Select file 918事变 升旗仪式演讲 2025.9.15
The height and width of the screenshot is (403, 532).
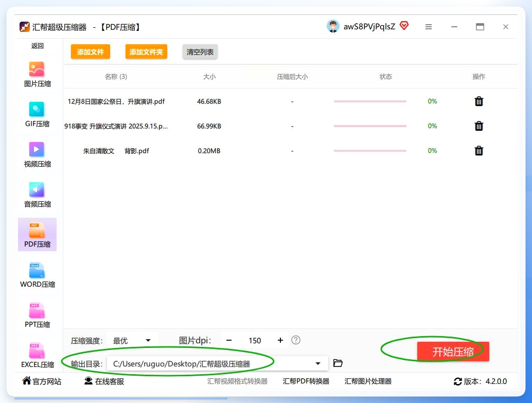[x=116, y=126]
